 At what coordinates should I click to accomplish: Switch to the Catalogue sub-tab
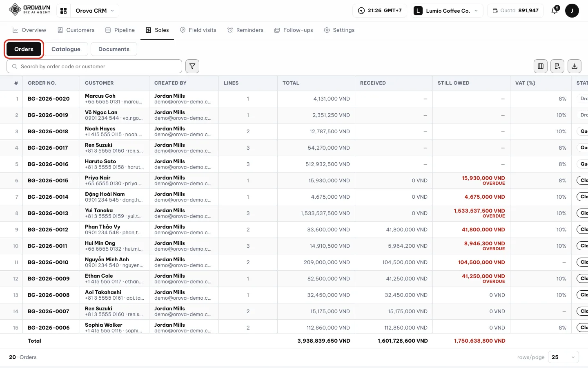pos(66,49)
